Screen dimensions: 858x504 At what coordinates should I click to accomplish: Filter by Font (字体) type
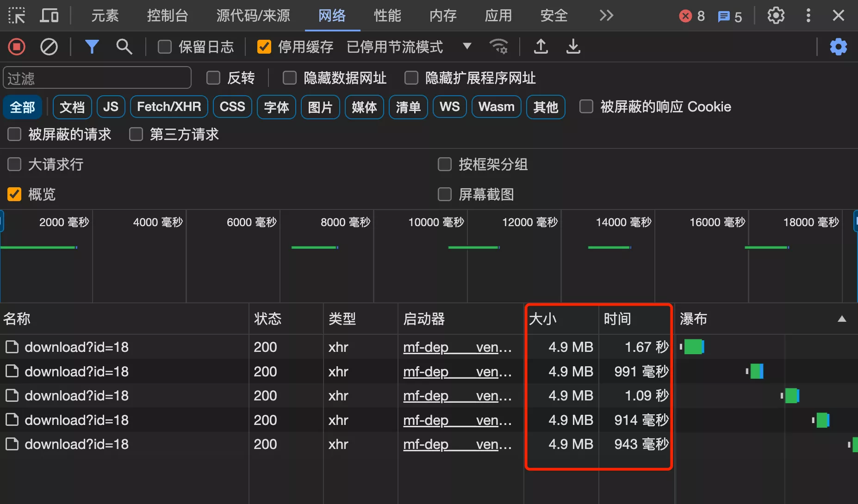(276, 107)
